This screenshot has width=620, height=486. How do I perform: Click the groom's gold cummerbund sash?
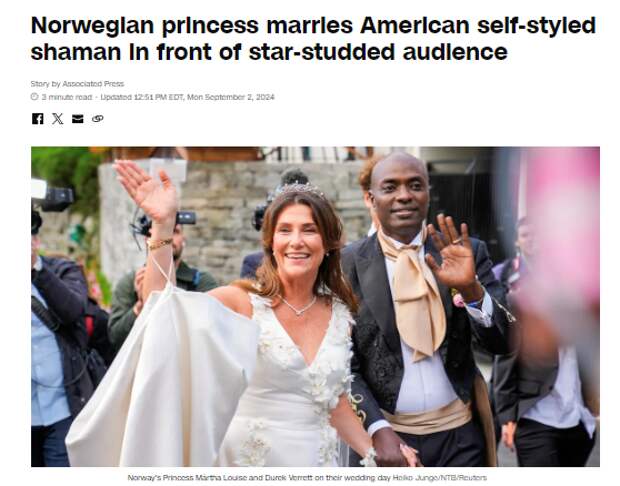(x=426, y=418)
